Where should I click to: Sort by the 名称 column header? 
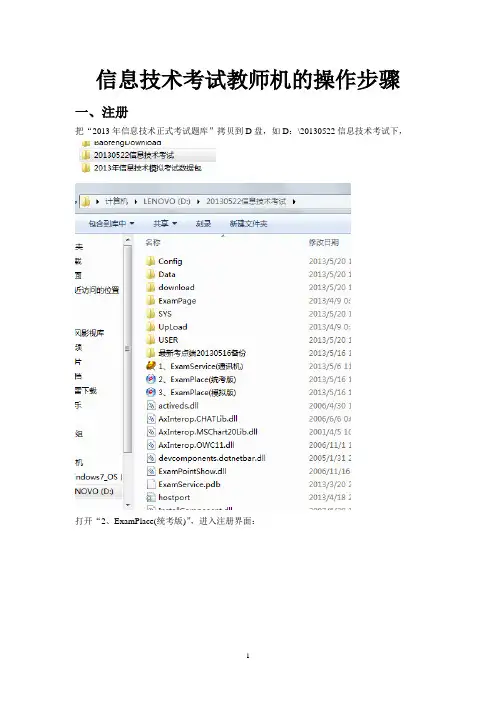pyautogui.click(x=153, y=243)
